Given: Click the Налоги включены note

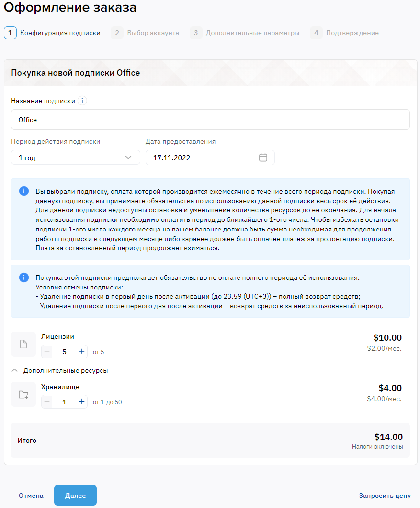Looking at the screenshot, I should pos(377,447).
